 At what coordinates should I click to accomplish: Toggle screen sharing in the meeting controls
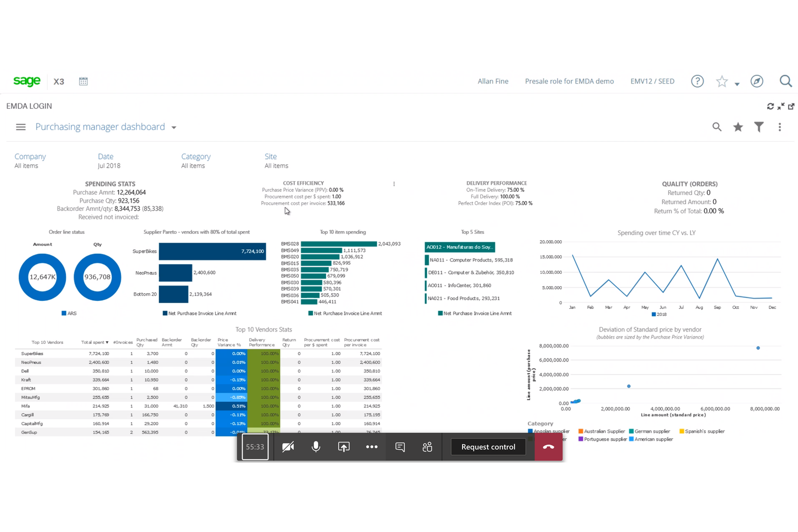pos(343,446)
